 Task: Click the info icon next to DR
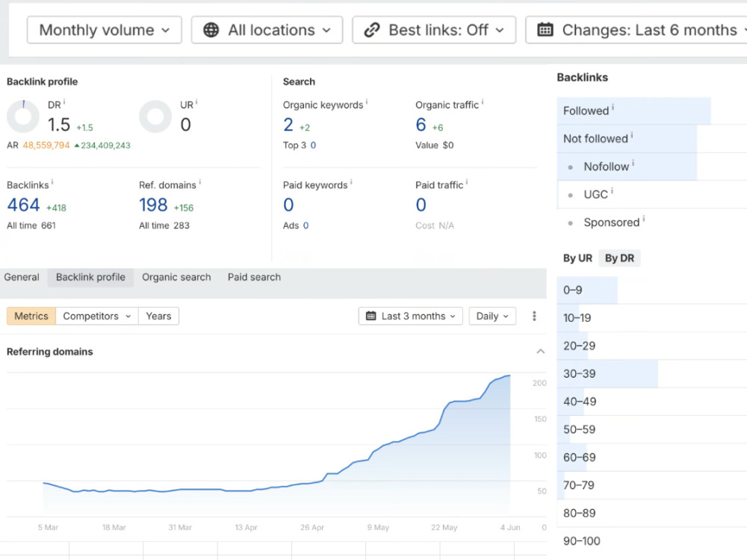click(64, 102)
